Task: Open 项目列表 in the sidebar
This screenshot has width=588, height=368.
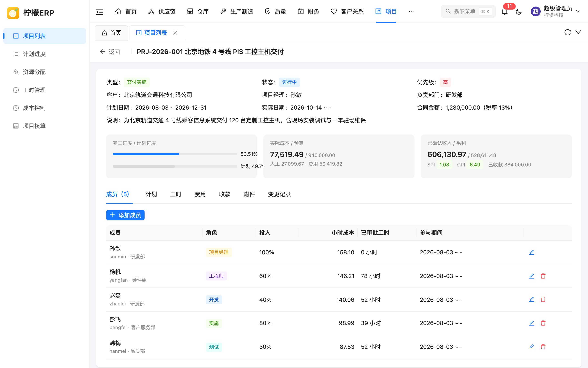Action: pyautogui.click(x=45, y=36)
